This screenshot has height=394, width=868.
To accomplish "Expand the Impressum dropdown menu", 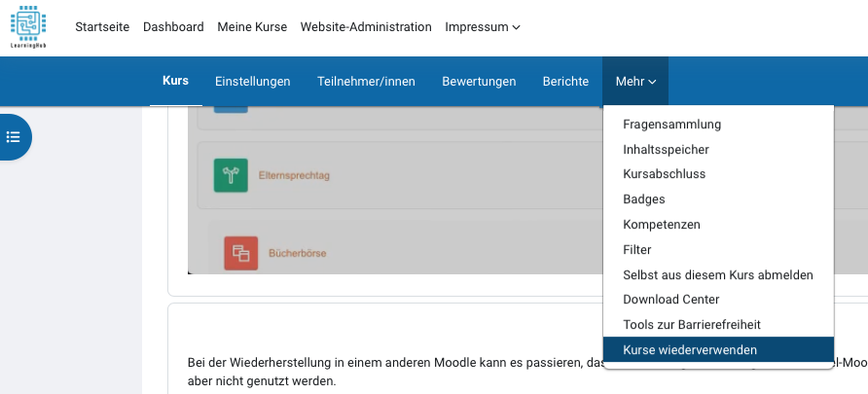I will (x=482, y=27).
